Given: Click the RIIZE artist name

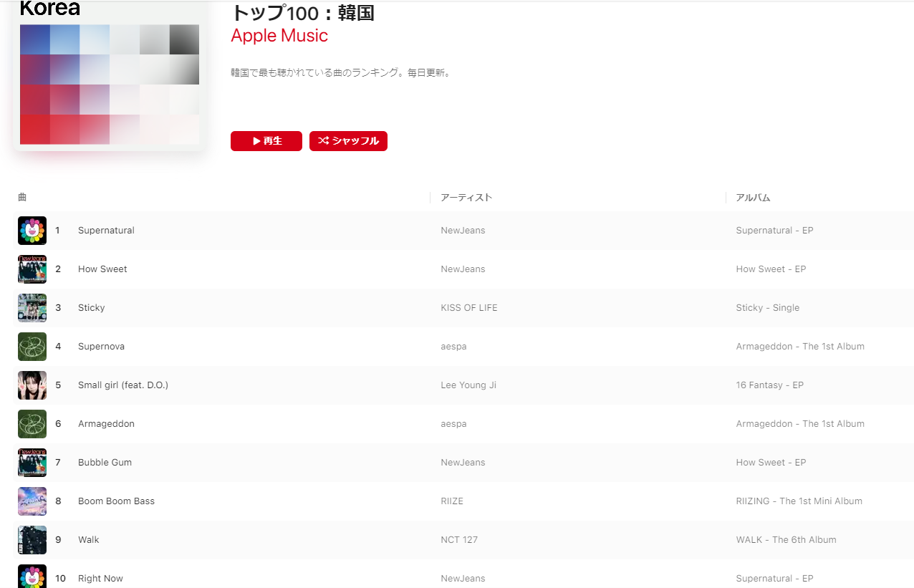Looking at the screenshot, I should (x=452, y=501).
